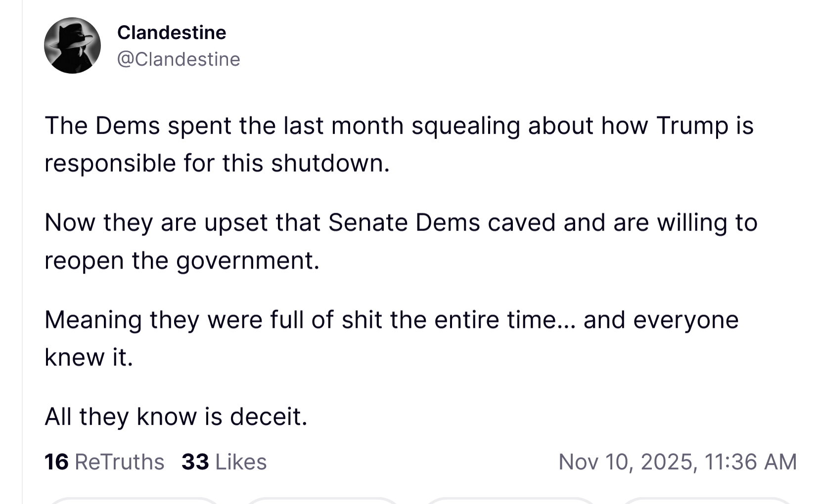Click the Clandestine display name
The image size is (817, 504).
tap(172, 33)
